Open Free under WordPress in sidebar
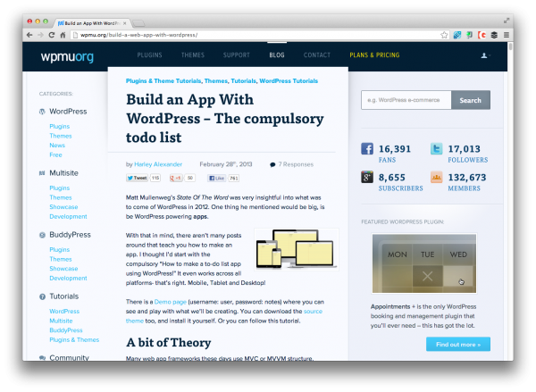Image resolution: width=536 pixels, height=392 pixels. pos(55,154)
